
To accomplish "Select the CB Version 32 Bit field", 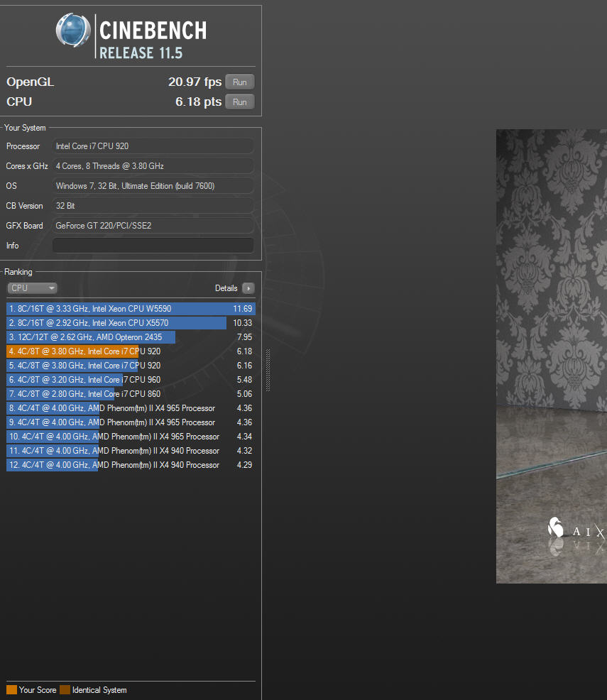I will (153, 206).
